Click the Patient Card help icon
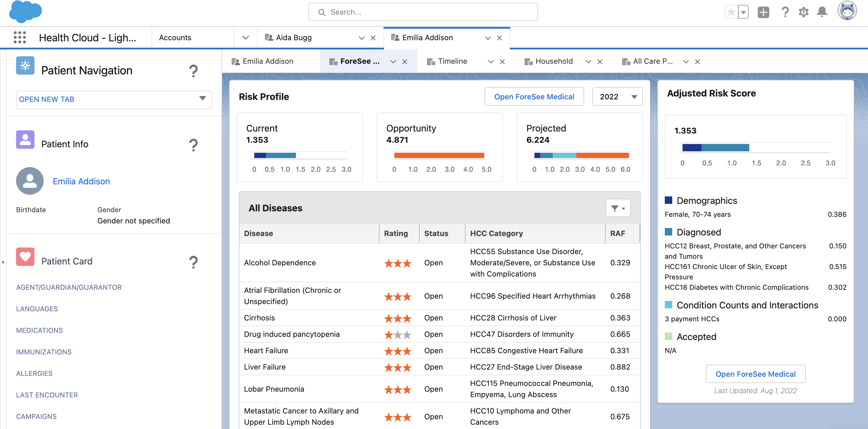Image resolution: width=868 pixels, height=429 pixels. (193, 262)
